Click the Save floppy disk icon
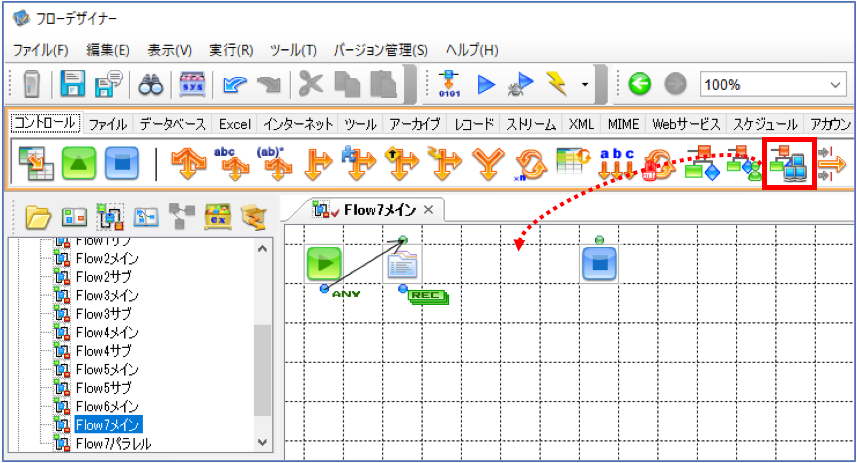The image size is (857, 463). 72,84
